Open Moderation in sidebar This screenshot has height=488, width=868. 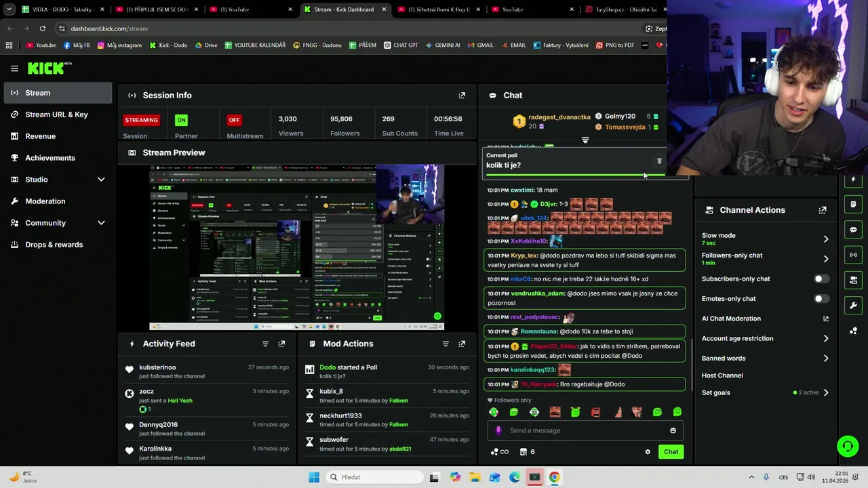point(58,201)
